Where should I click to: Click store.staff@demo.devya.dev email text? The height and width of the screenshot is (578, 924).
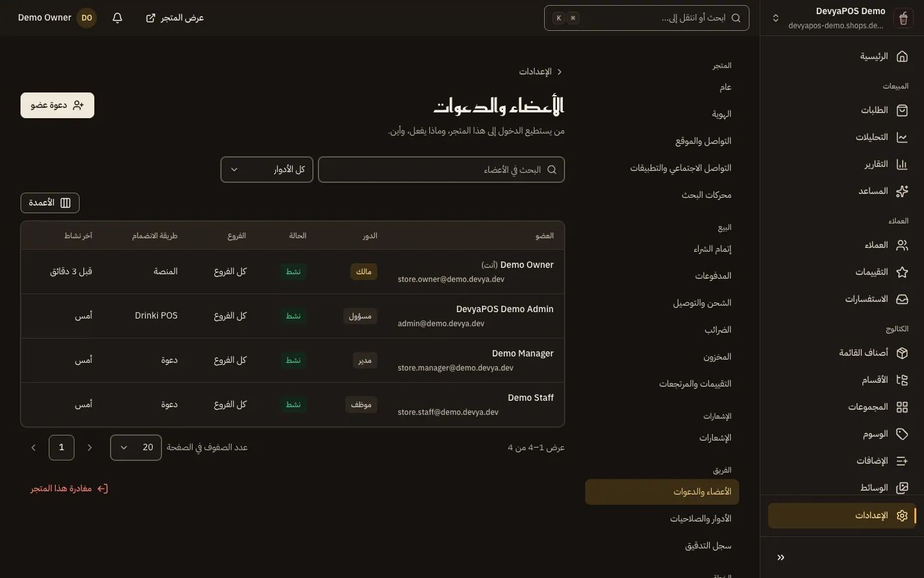tap(448, 412)
